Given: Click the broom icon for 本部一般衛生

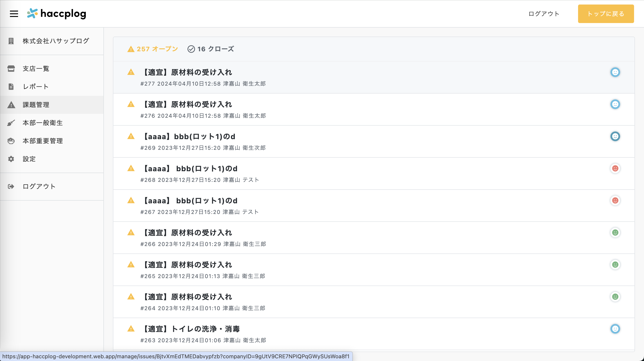Looking at the screenshot, I should click(11, 123).
